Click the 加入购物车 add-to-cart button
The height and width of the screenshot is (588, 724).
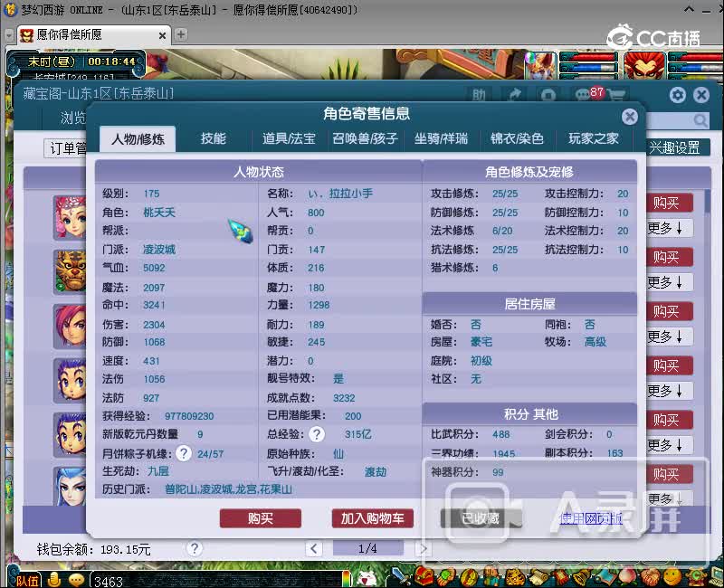click(374, 517)
